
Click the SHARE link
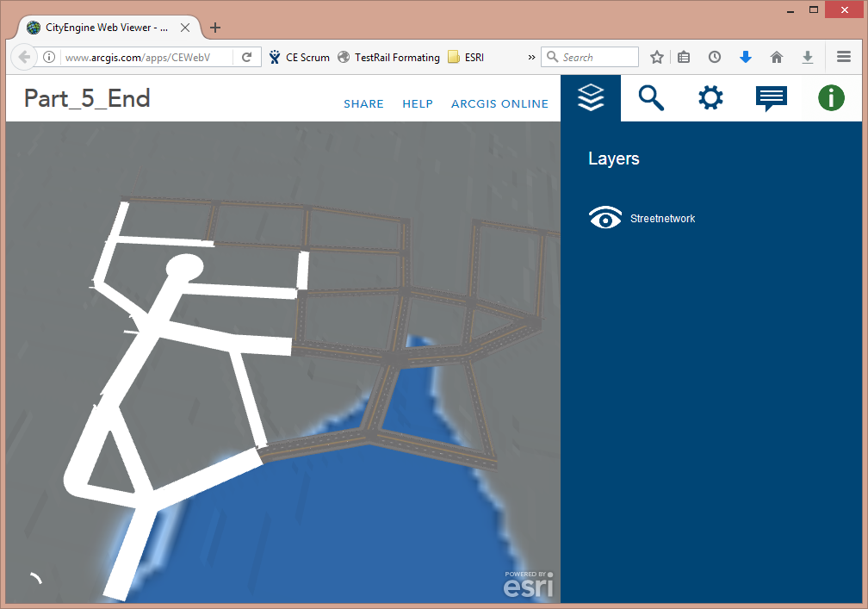(x=363, y=104)
